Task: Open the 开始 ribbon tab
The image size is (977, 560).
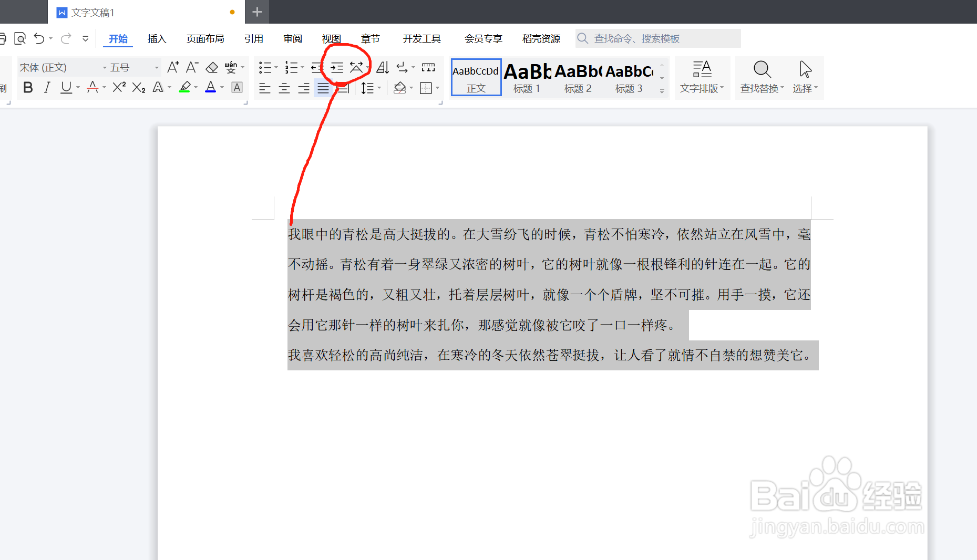Action: [x=118, y=39]
